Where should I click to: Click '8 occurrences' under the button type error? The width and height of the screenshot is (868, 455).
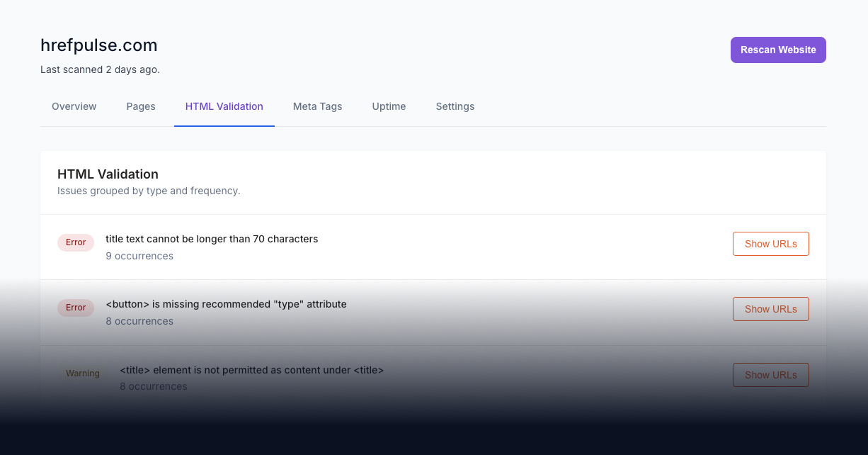click(139, 321)
